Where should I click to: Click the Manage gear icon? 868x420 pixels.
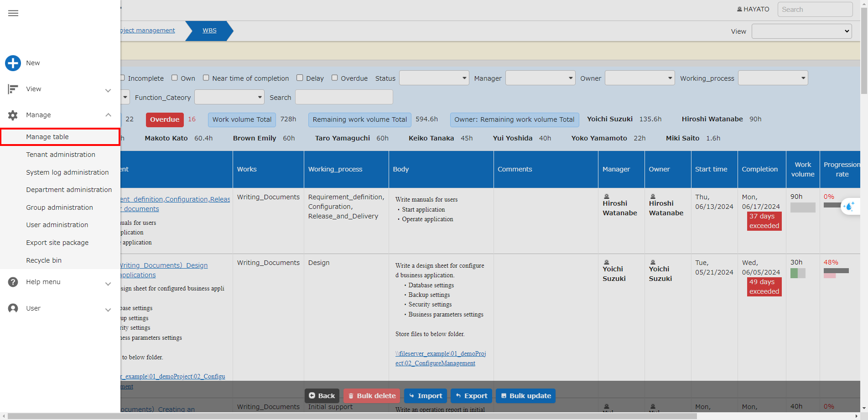point(13,115)
